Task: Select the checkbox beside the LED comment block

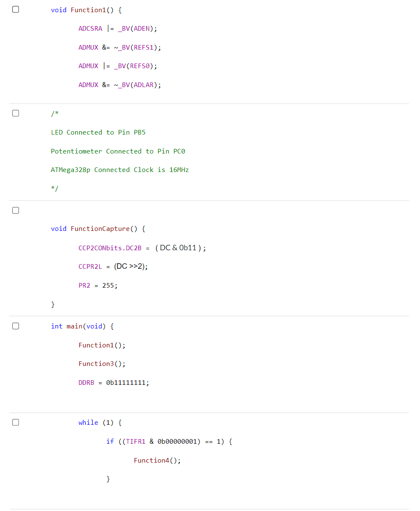Action: pos(15,113)
